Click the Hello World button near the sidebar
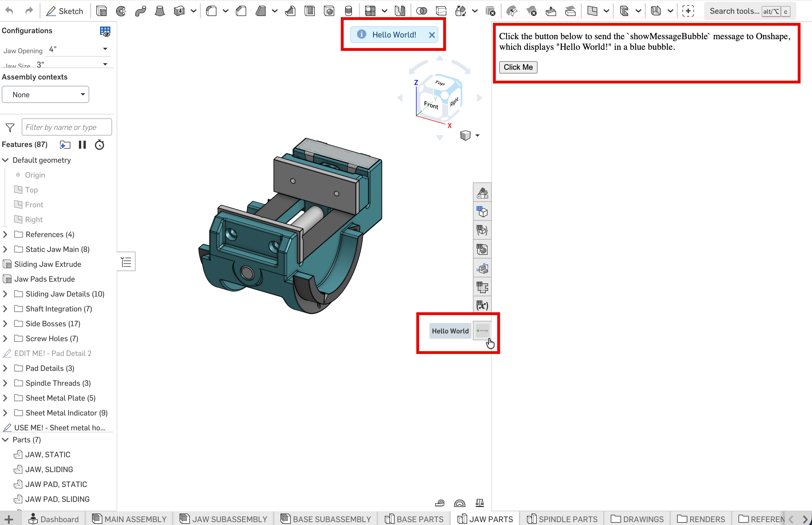The width and height of the screenshot is (812, 525). pos(450,331)
